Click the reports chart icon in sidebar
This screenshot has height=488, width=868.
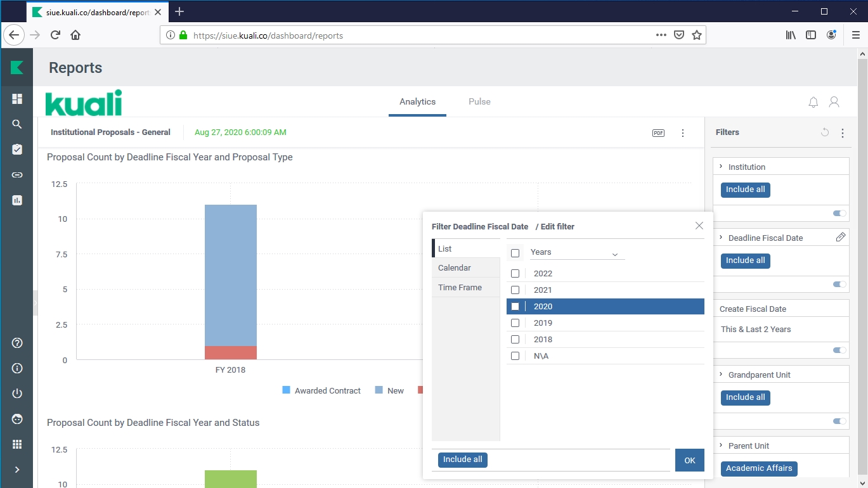pos(17,200)
